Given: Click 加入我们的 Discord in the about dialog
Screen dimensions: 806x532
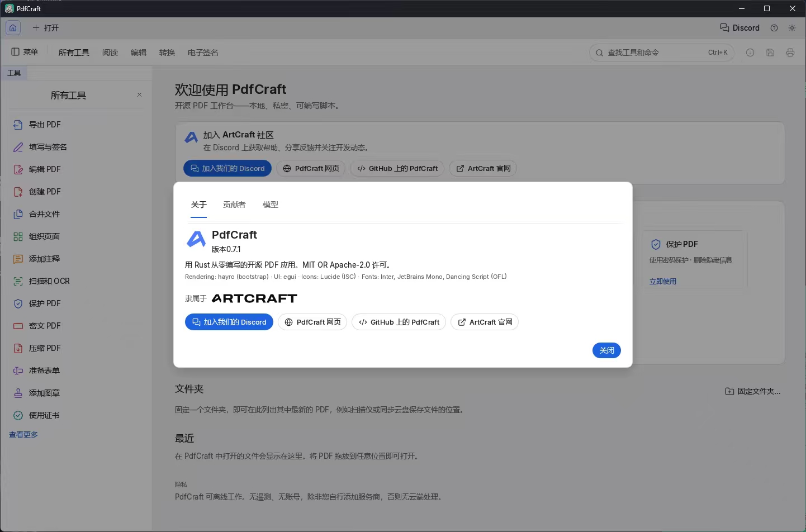Looking at the screenshot, I should click(x=229, y=322).
